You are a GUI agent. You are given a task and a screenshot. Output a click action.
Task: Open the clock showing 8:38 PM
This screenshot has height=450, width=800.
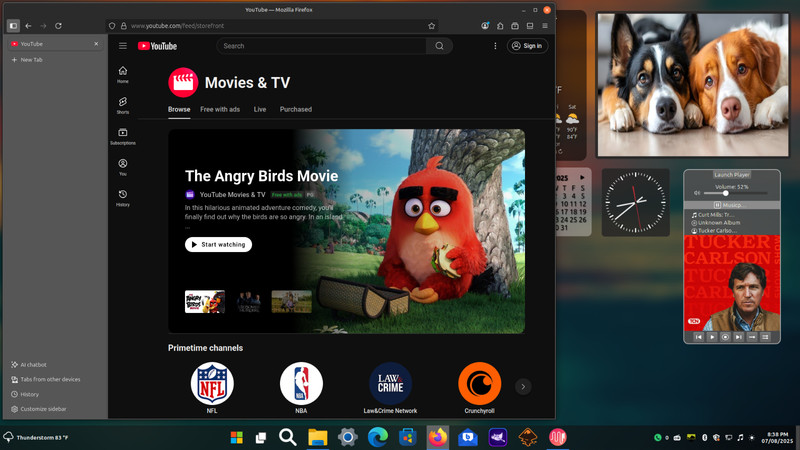778,437
